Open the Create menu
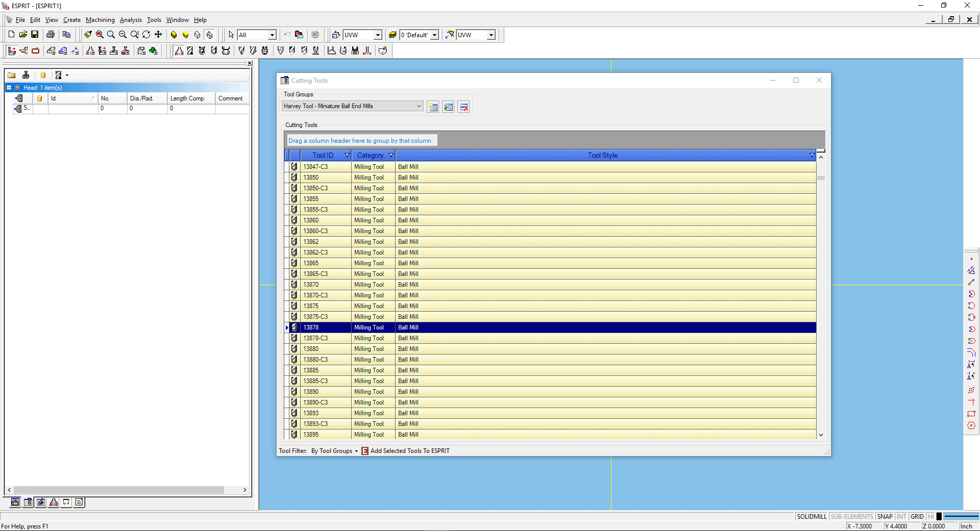Viewport: 980px width, 531px height. (x=72, y=20)
